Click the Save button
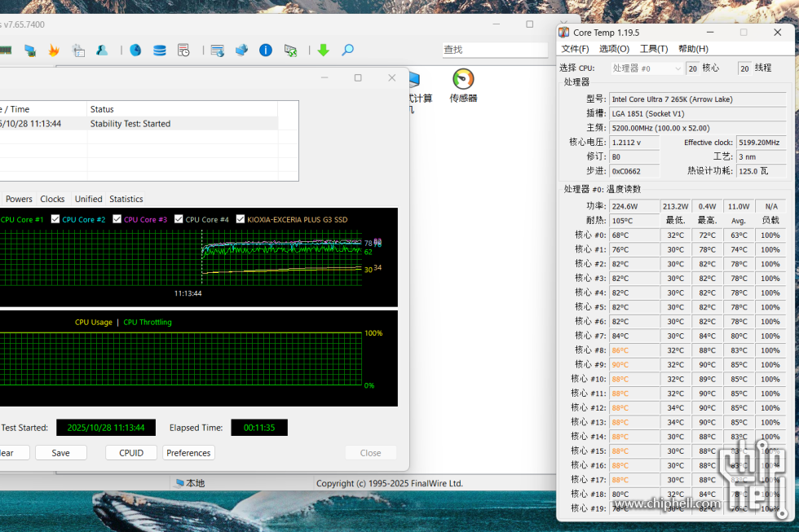The image size is (799, 532). pos(60,453)
